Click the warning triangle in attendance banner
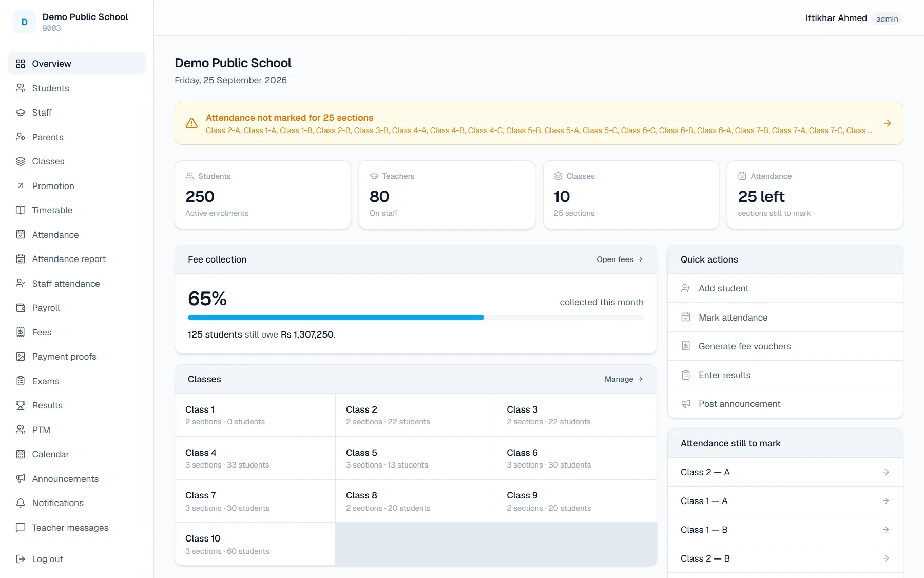 191,123
